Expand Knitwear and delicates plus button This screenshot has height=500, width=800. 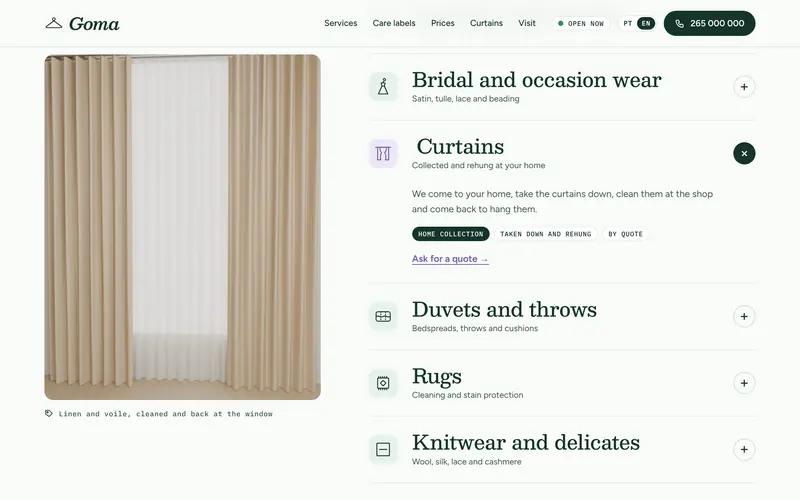click(x=744, y=449)
